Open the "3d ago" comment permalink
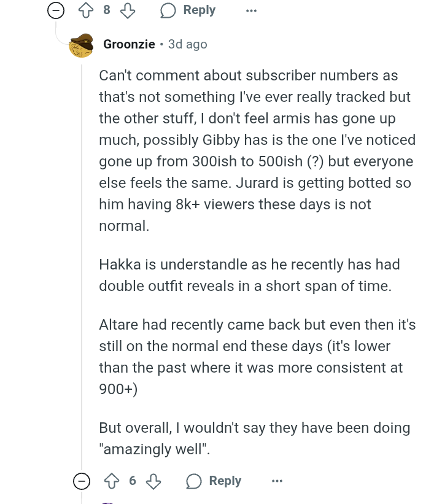This screenshot has width=442, height=504. (187, 44)
